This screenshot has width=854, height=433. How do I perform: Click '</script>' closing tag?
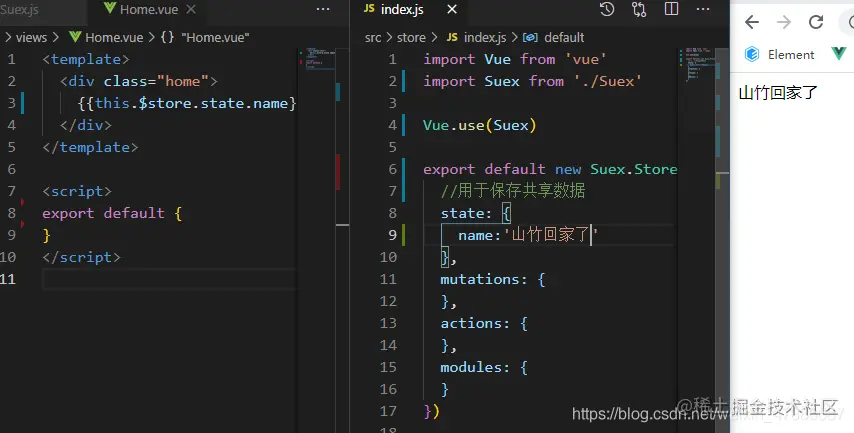[x=81, y=257]
